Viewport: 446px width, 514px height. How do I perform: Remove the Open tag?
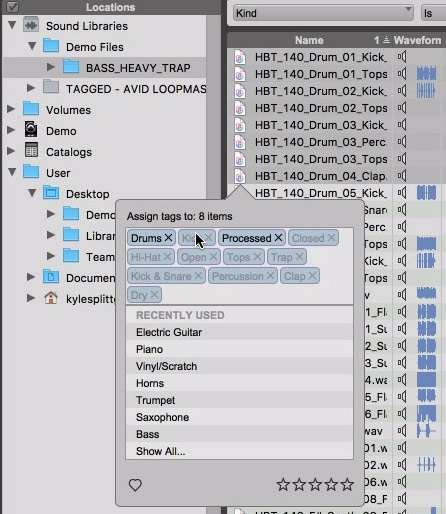213,257
